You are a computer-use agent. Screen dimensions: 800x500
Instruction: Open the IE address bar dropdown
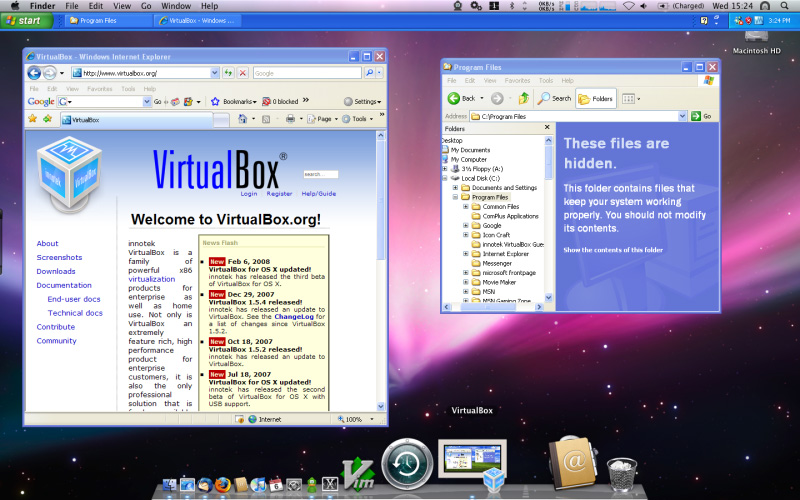[215, 73]
